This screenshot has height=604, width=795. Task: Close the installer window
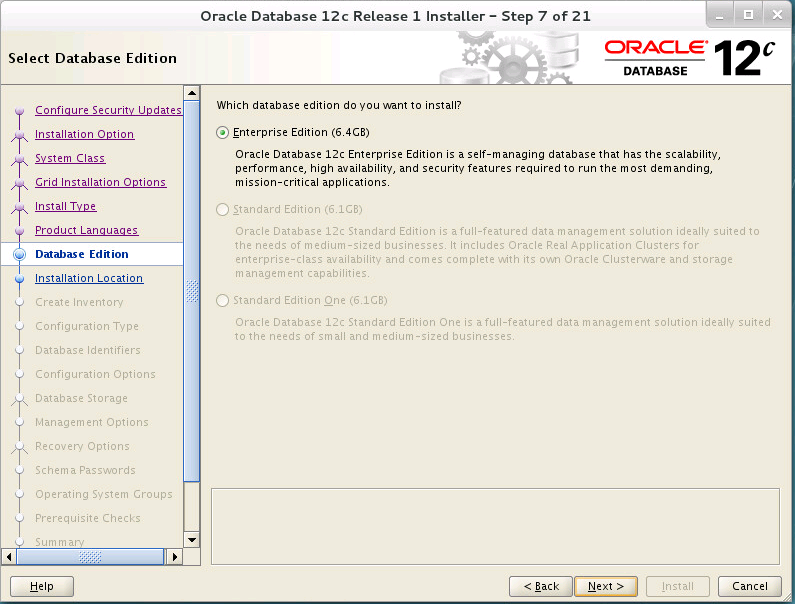coord(777,15)
